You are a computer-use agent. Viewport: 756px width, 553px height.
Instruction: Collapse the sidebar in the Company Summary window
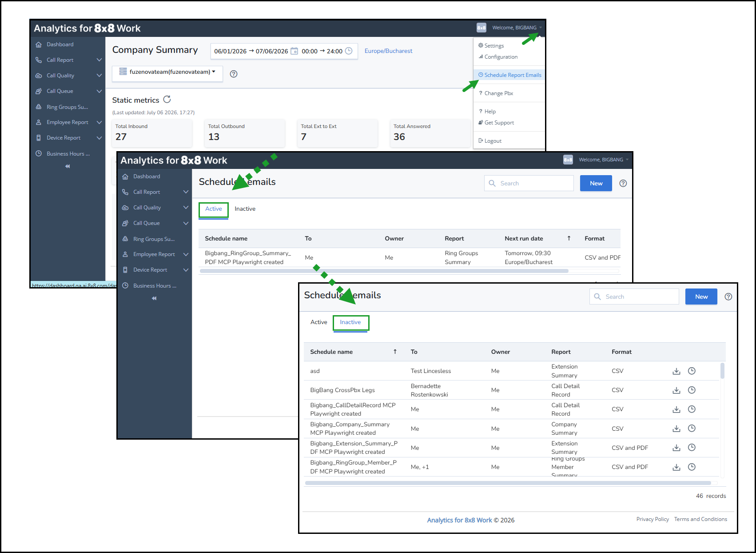(68, 166)
